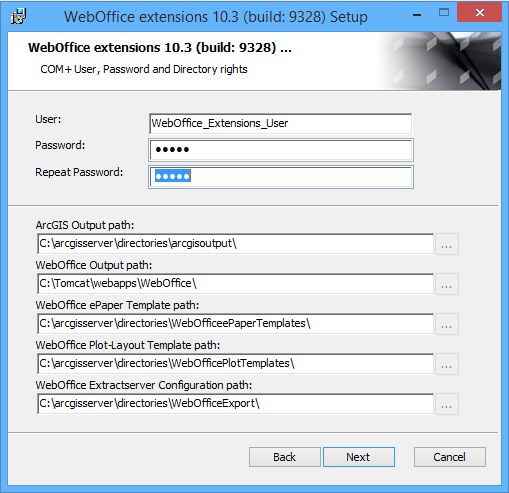The width and height of the screenshot is (509, 493).
Task: Click the window title bar text
Action: [216, 17]
